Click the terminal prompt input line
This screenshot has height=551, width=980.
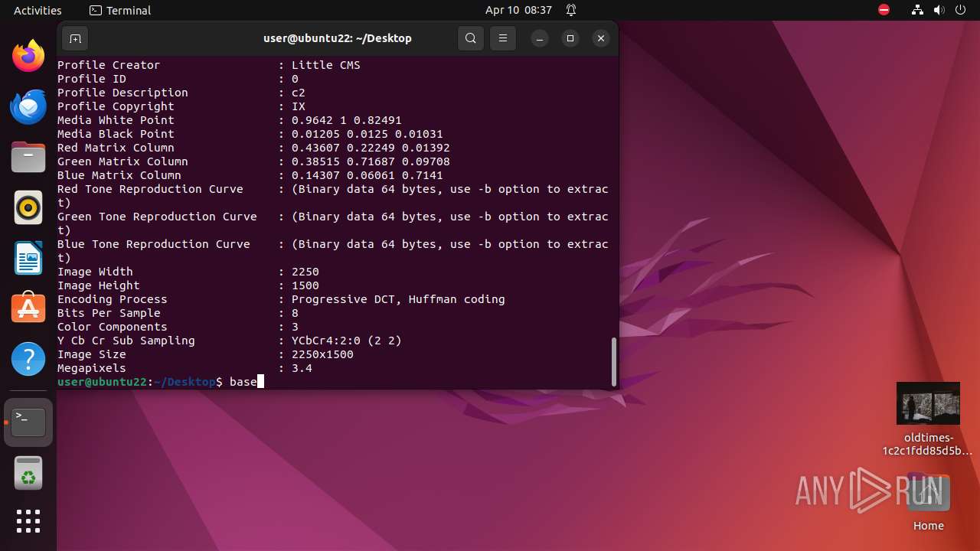point(334,381)
